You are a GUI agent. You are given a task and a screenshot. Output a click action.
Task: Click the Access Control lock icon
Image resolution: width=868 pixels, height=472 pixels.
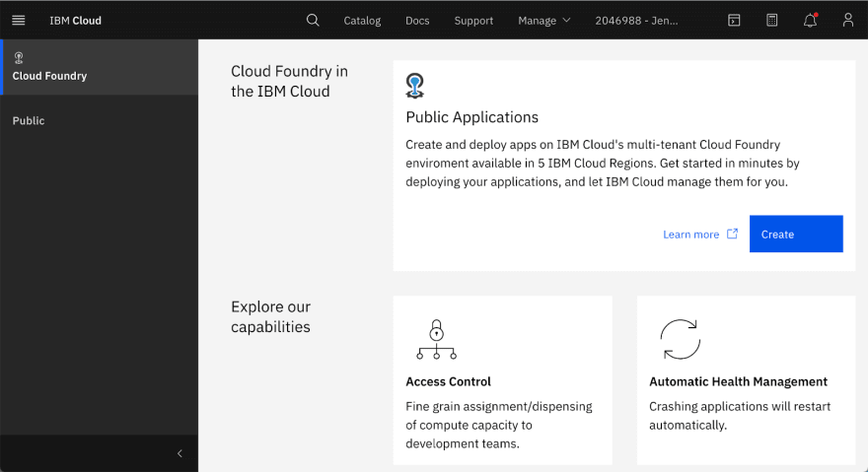[437, 339]
